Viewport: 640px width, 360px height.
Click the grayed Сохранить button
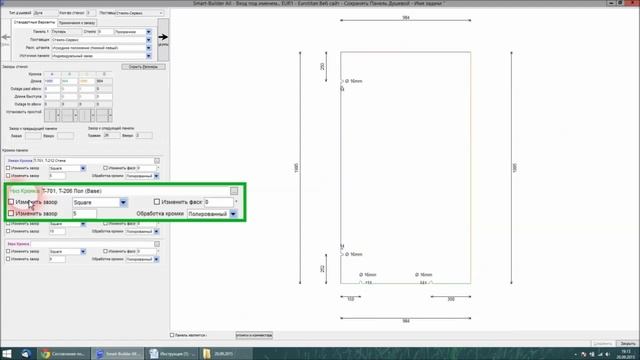603,344
